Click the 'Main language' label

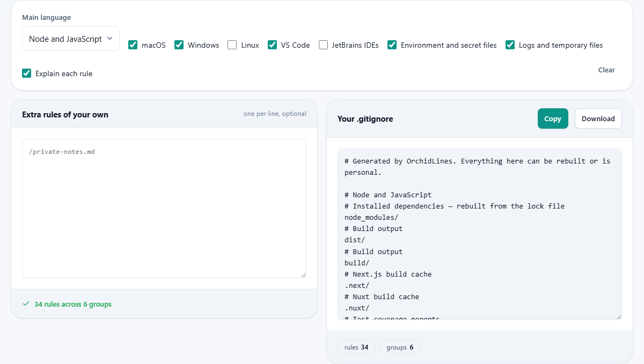click(46, 18)
